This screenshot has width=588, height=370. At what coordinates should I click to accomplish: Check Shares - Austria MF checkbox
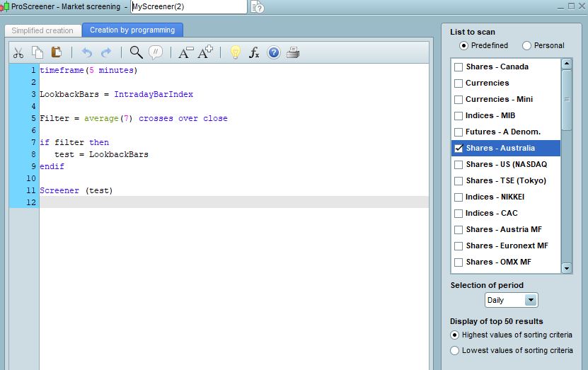(459, 230)
